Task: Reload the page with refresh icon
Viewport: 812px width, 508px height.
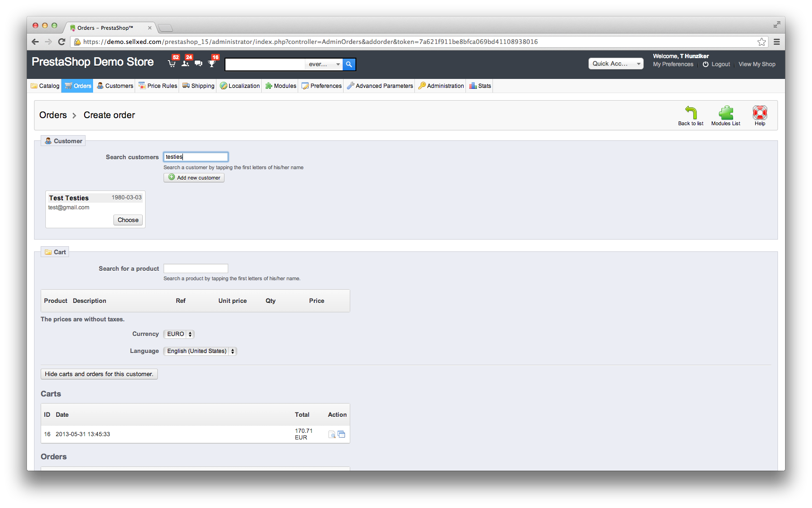Action: [61, 42]
